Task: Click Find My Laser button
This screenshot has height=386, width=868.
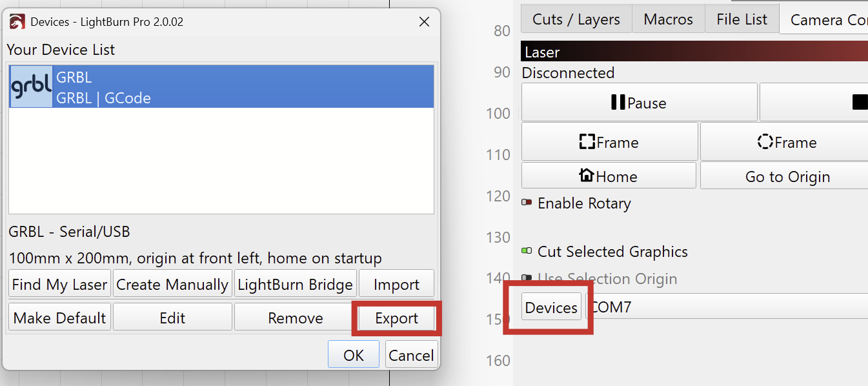Action: pyautogui.click(x=59, y=285)
